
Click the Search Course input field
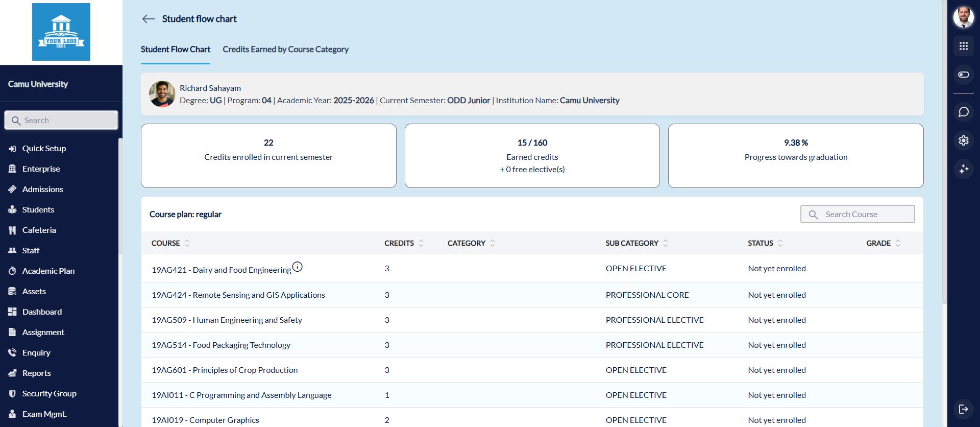863,215
